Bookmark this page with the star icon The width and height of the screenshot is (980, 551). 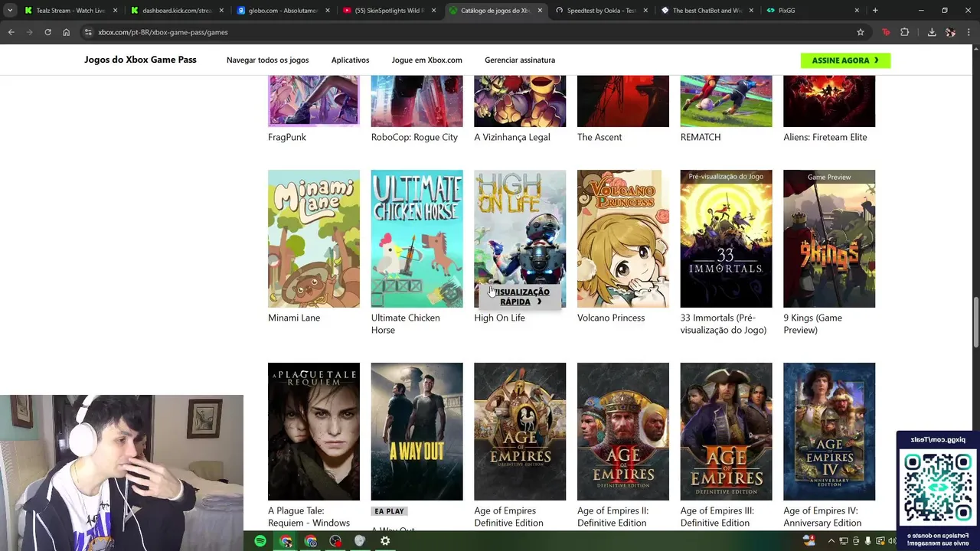tap(861, 32)
